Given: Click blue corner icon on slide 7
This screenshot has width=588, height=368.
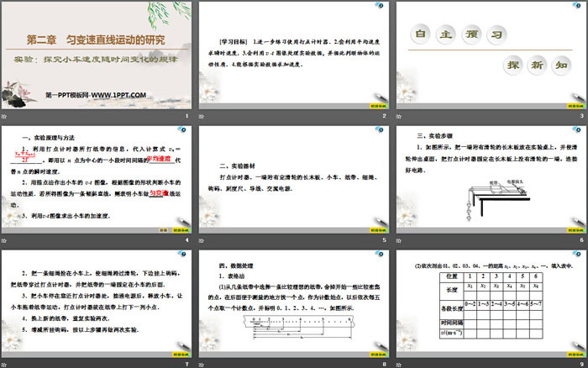Looking at the screenshot, I should [182, 254].
